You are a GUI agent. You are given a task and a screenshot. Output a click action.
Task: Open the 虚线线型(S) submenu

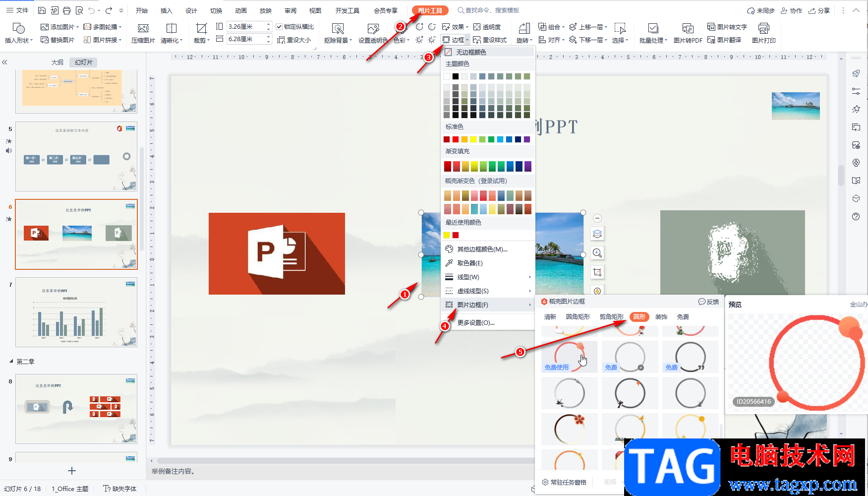coord(488,291)
